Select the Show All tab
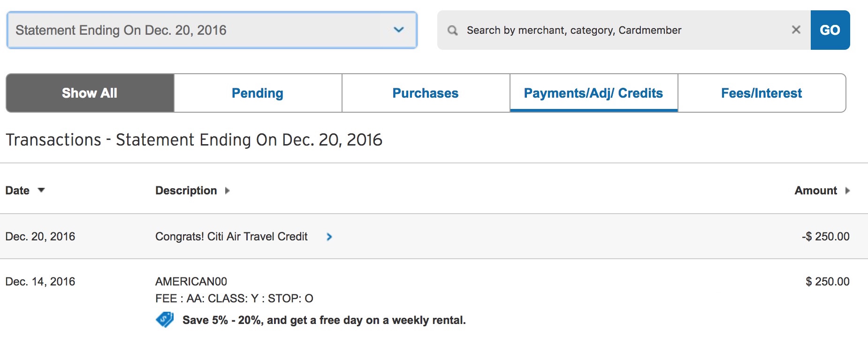 [x=90, y=93]
